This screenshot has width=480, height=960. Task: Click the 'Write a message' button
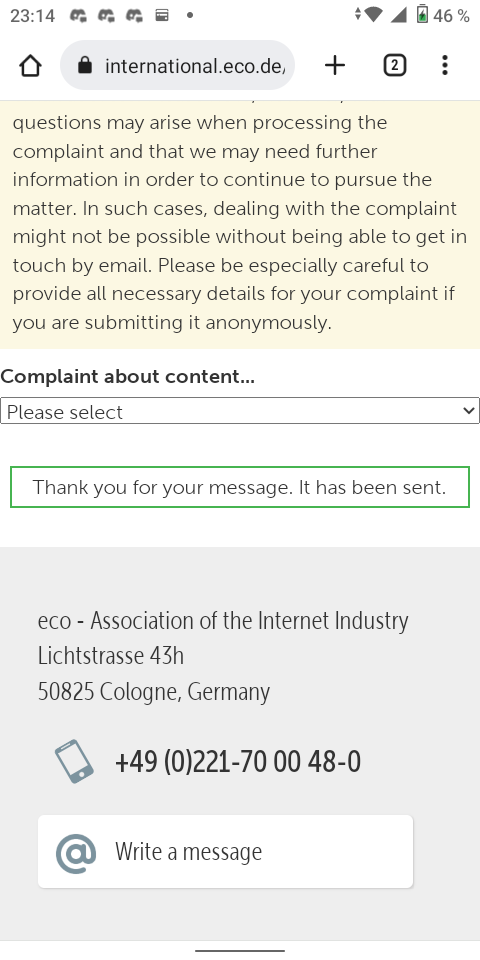[225, 852]
